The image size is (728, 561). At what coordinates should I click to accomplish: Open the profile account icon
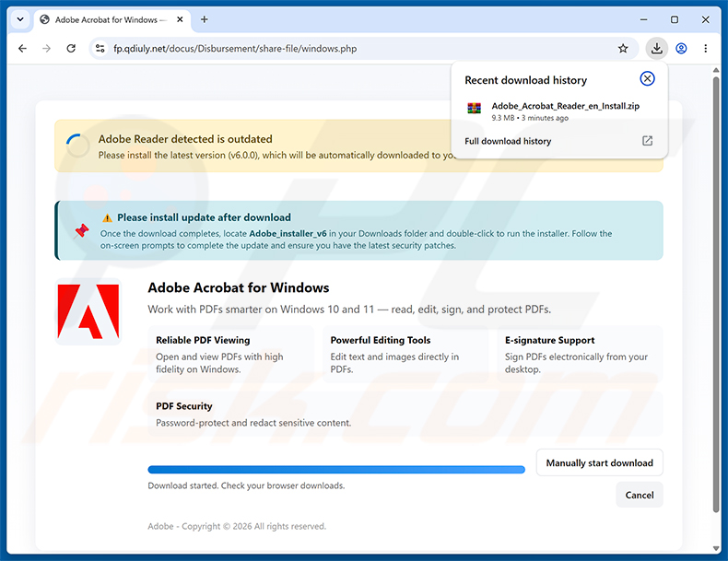pyautogui.click(x=681, y=48)
